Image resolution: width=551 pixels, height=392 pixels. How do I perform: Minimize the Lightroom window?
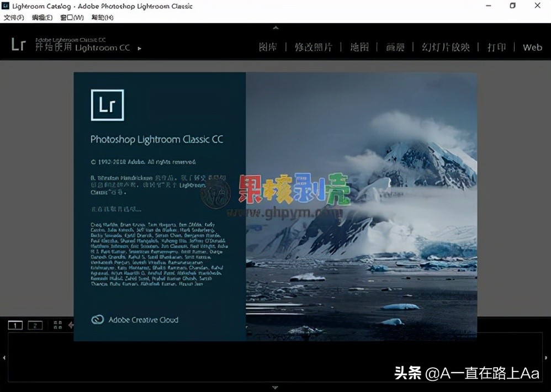[x=489, y=6]
